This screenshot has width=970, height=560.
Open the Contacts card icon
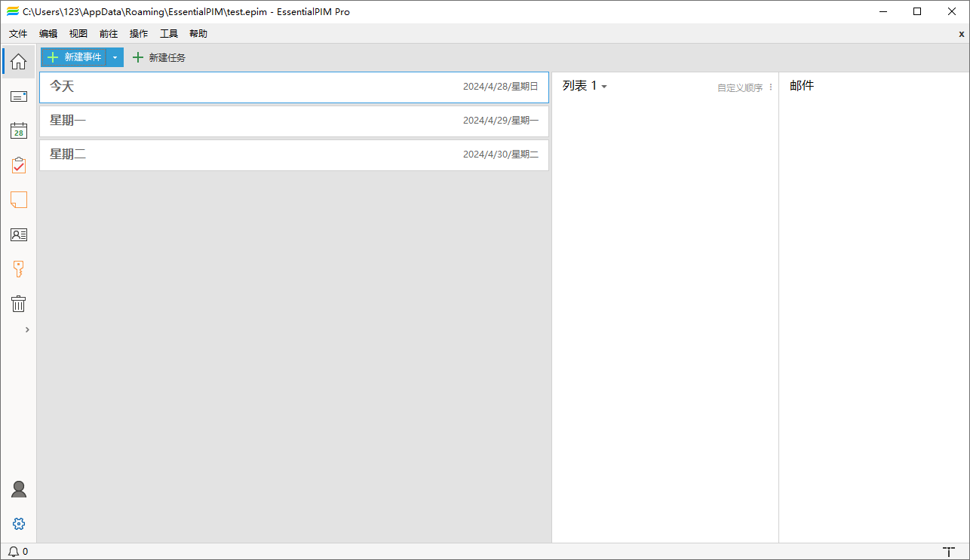click(x=18, y=234)
